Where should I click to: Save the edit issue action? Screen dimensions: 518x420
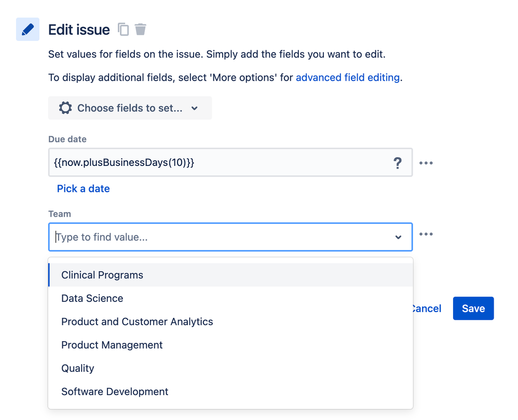[473, 309]
